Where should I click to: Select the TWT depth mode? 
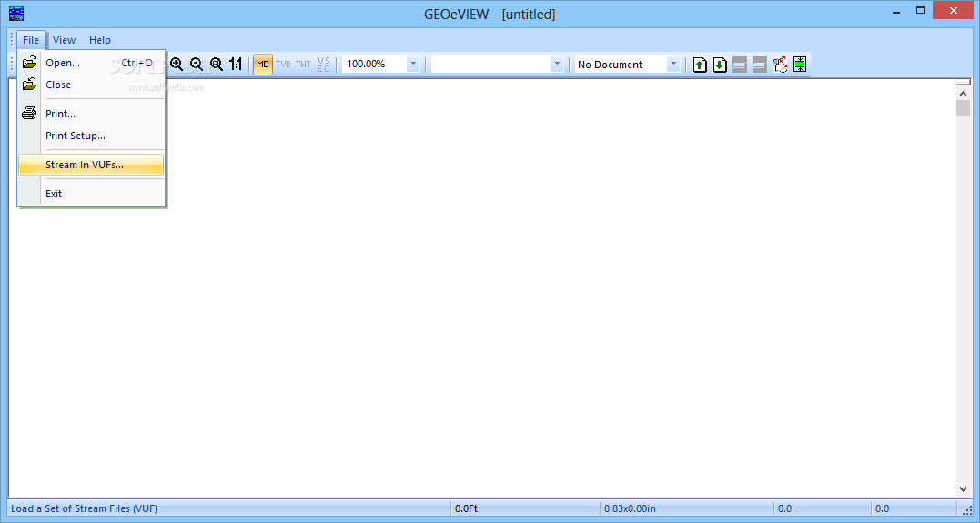[303, 64]
